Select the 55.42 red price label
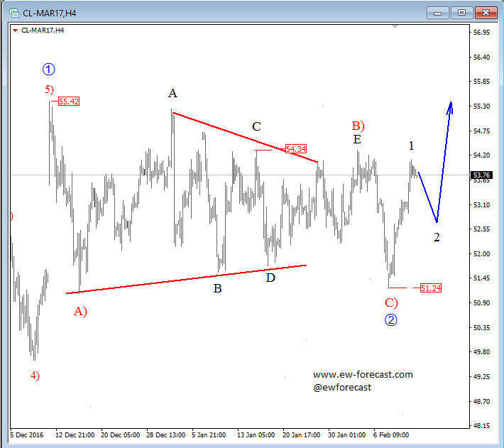This screenshot has width=504, height=448. (68, 102)
